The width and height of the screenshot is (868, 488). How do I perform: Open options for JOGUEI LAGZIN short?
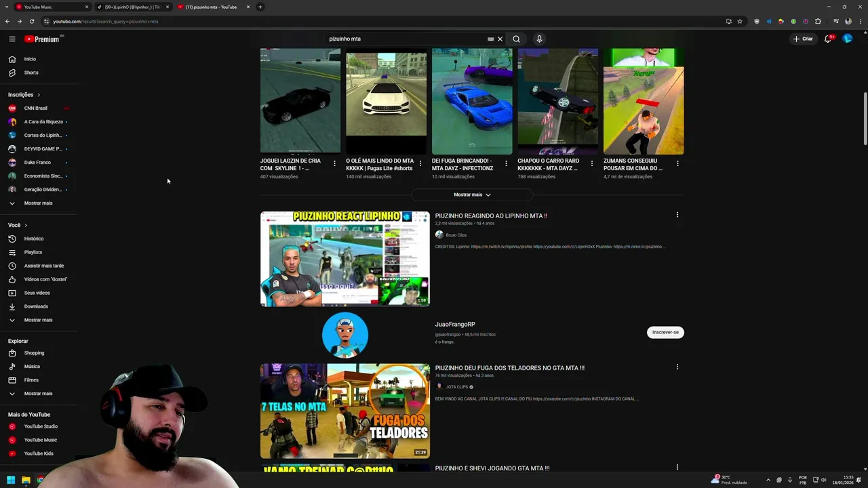[x=334, y=163]
